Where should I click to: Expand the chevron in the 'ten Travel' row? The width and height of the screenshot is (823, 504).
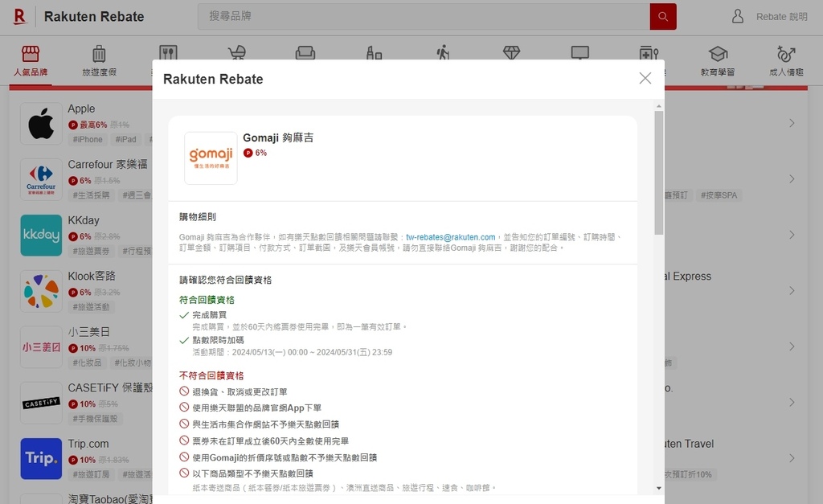[x=792, y=458]
